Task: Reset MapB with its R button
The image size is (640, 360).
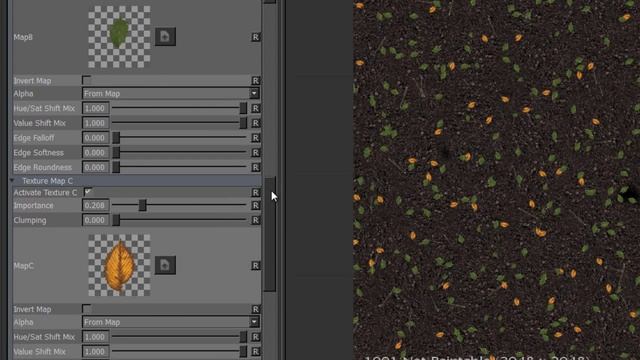Action: [x=256, y=37]
